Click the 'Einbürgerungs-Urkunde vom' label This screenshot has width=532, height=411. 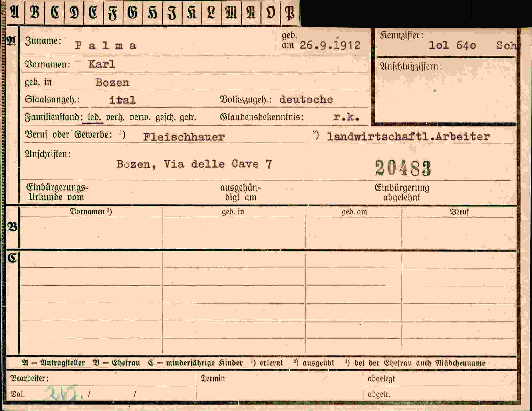point(58,192)
